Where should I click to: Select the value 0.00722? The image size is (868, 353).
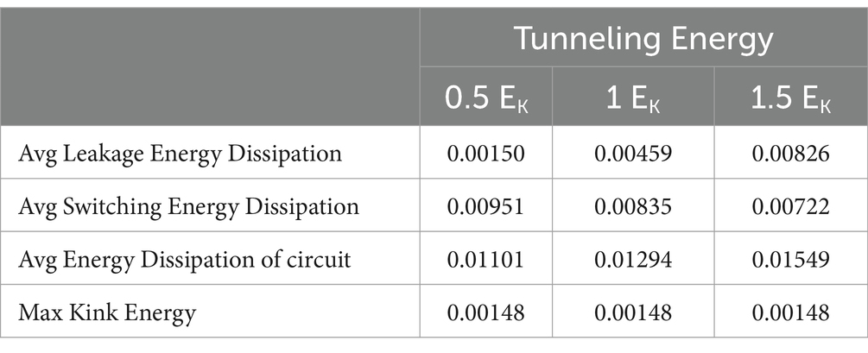pos(790,206)
